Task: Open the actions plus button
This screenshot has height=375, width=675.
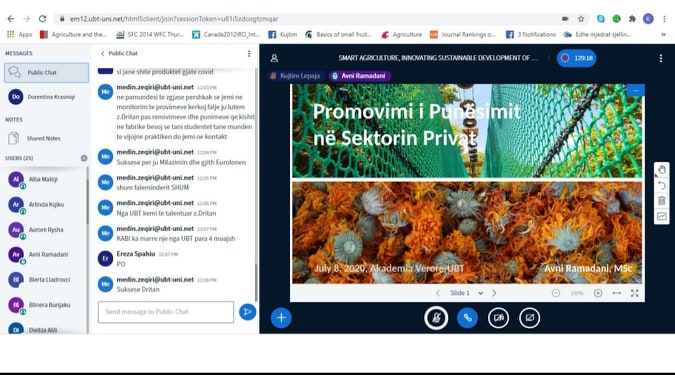Action: (x=281, y=318)
